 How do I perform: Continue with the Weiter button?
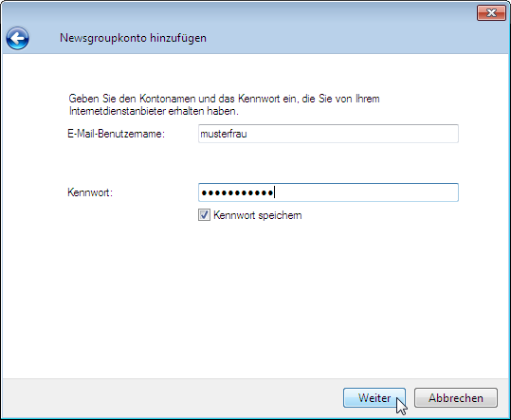374,397
